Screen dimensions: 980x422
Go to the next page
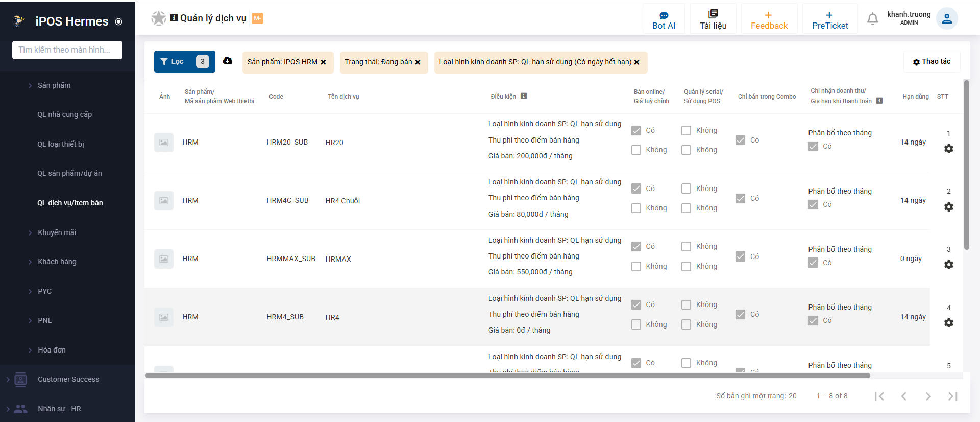point(928,396)
